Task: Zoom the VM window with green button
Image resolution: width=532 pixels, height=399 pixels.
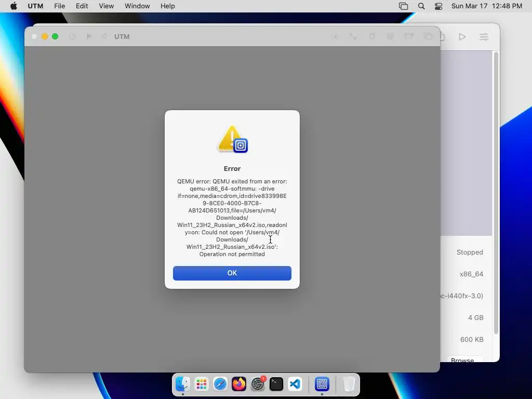Action: 55,36
